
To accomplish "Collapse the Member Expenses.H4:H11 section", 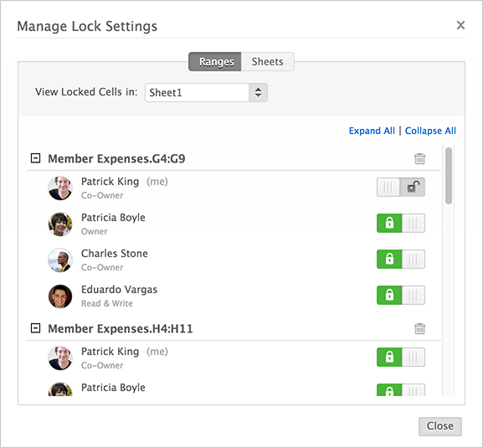I will click(x=35, y=328).
